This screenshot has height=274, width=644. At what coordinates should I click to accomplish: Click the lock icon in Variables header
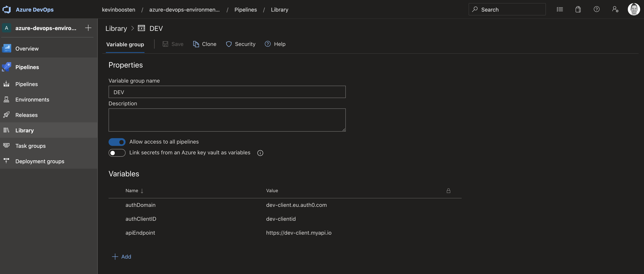pos(449,191)
